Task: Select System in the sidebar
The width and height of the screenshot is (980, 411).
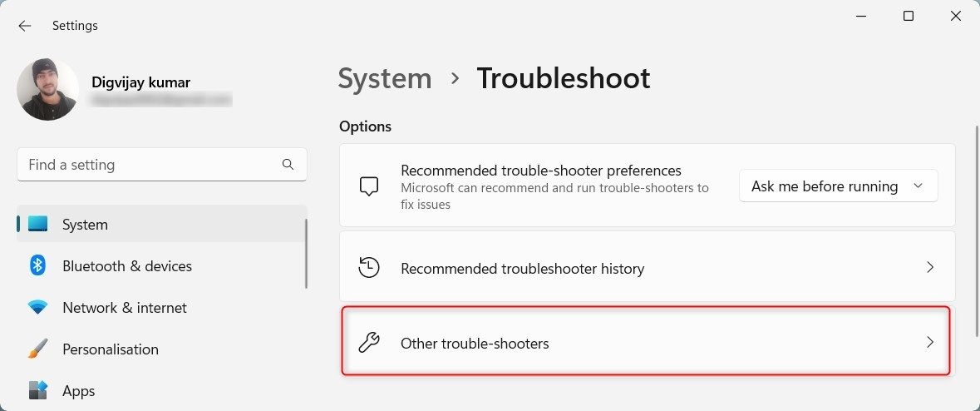Action: pos(85,225)
